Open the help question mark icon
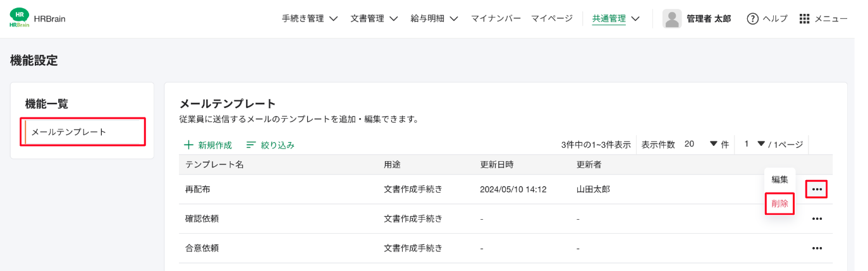The width and height of the screenshot is (868, 271). pos(752,19)
